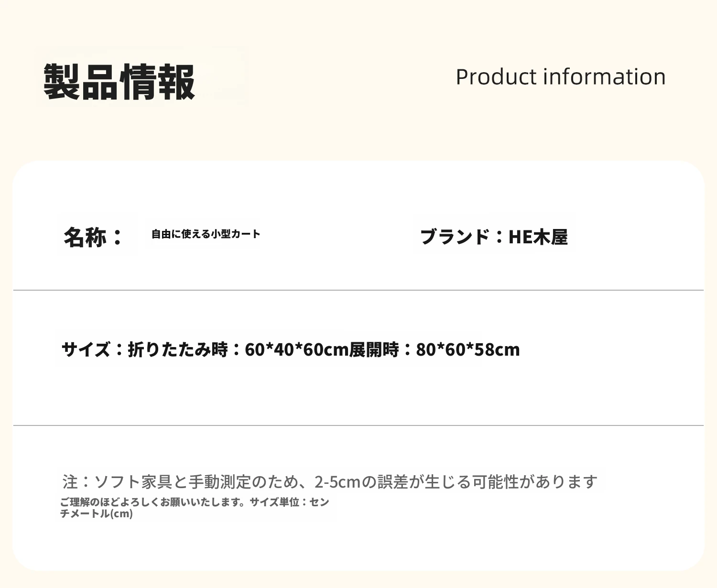Screen dimensions: 717x588
Task: Click the folded size 60*40*60cm
Action: point(297,349)
